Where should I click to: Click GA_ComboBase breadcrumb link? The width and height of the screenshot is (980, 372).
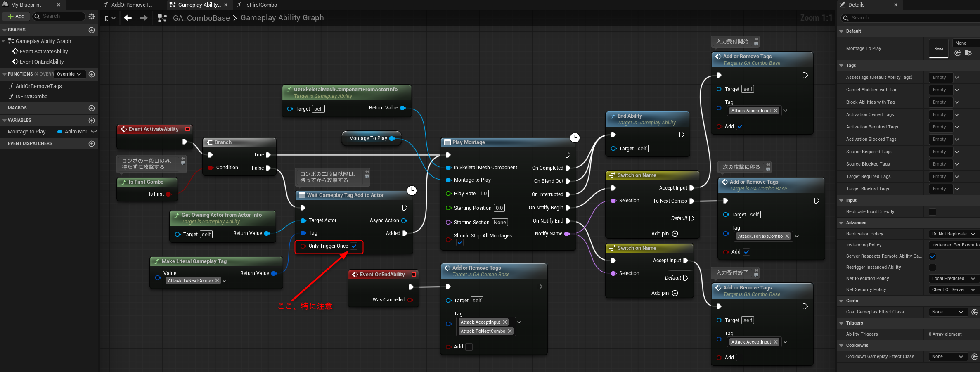point(201,18)
